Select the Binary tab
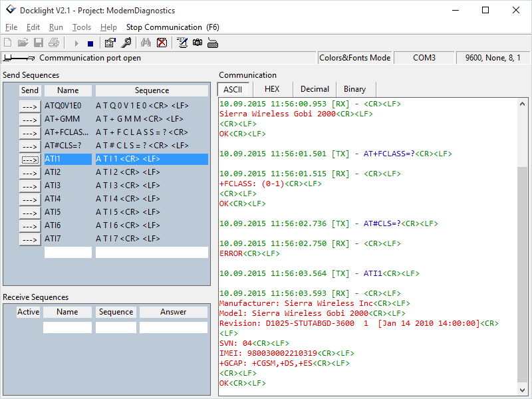This screenshot has width=532, height=399. [355, 89]
